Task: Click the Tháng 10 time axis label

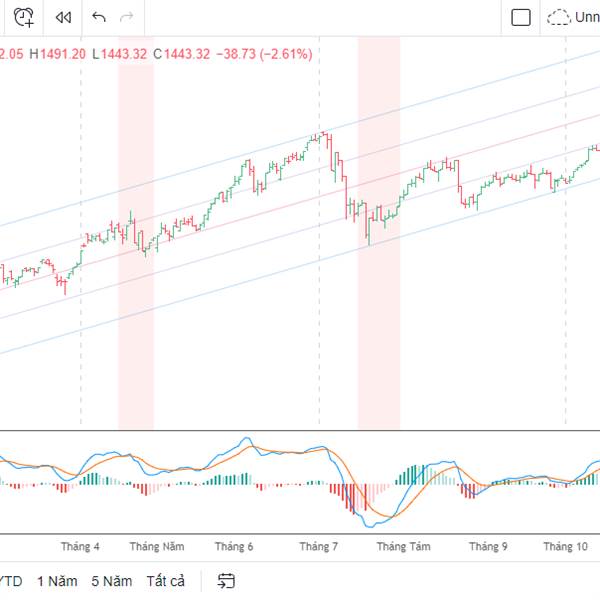Action: click(565, 547)
